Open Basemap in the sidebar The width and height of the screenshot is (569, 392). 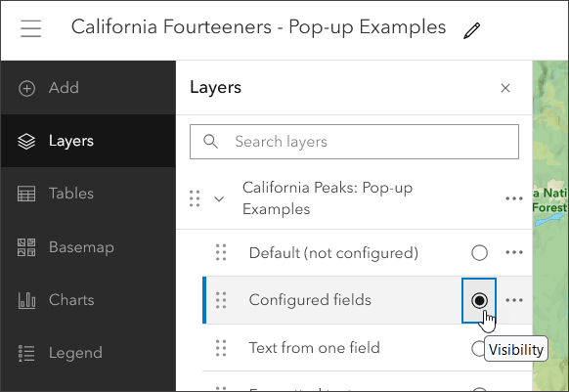[x=88, y=247]
